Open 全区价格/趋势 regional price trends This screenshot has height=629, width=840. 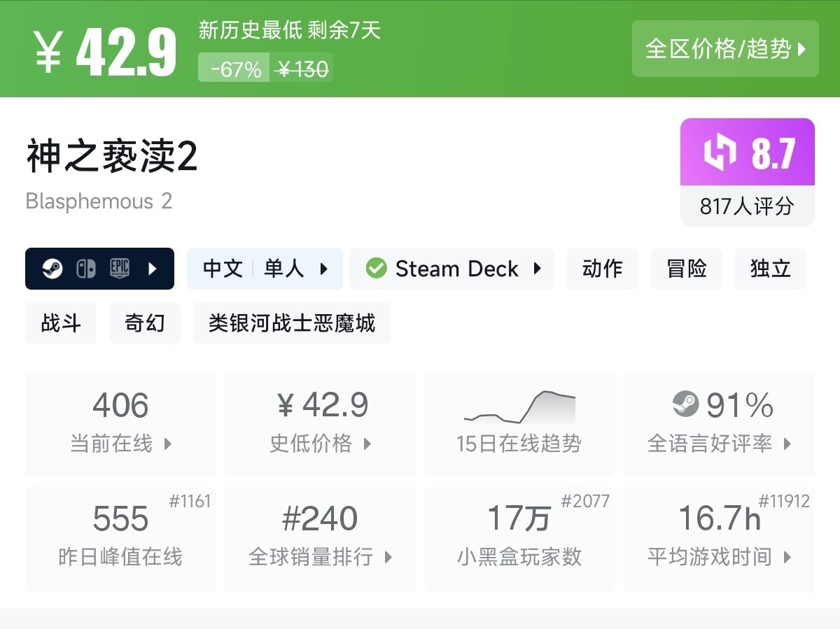[x=725, y=49]
